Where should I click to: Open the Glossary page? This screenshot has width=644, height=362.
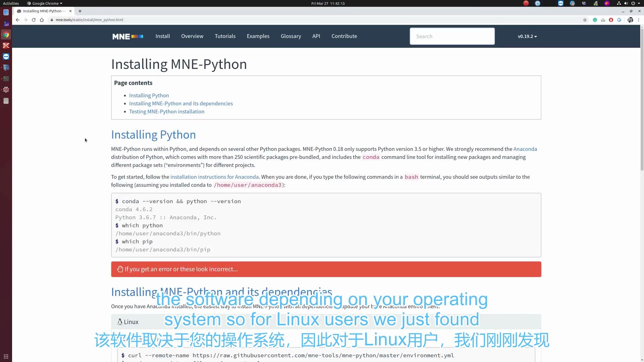coord(291,36)
